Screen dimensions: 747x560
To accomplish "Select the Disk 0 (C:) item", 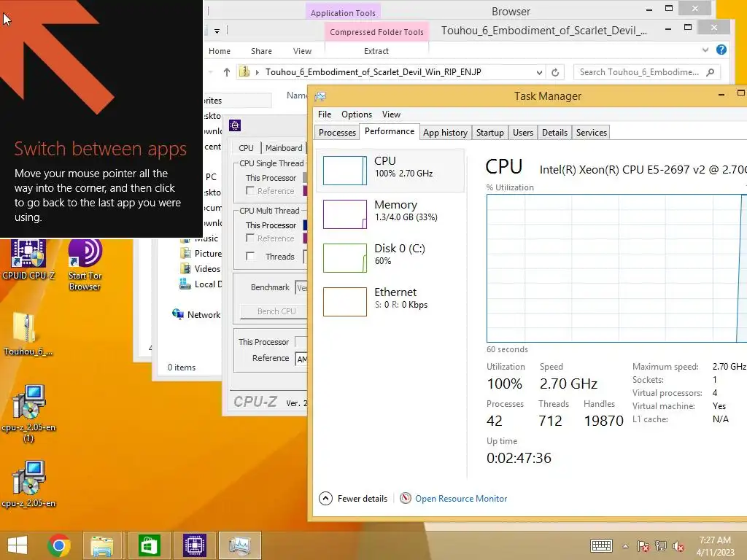I will point(390,257).
